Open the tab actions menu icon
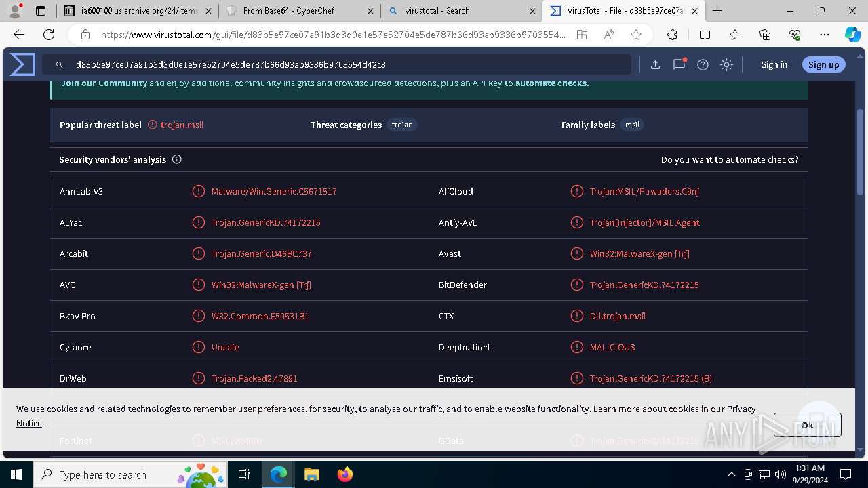 click(x=41, y=11)
